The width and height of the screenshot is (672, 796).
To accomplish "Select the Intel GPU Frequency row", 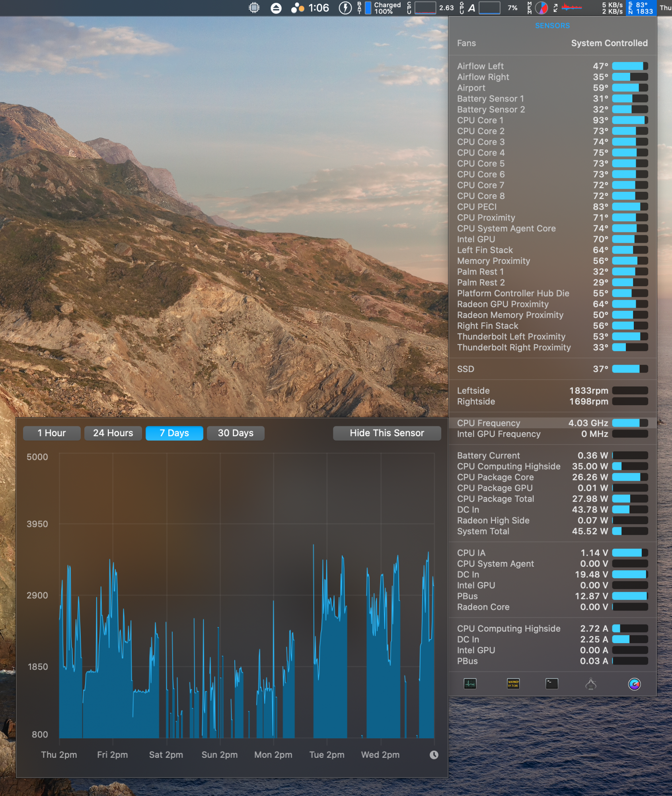I will pyautogui.click(x=552, y=434).
